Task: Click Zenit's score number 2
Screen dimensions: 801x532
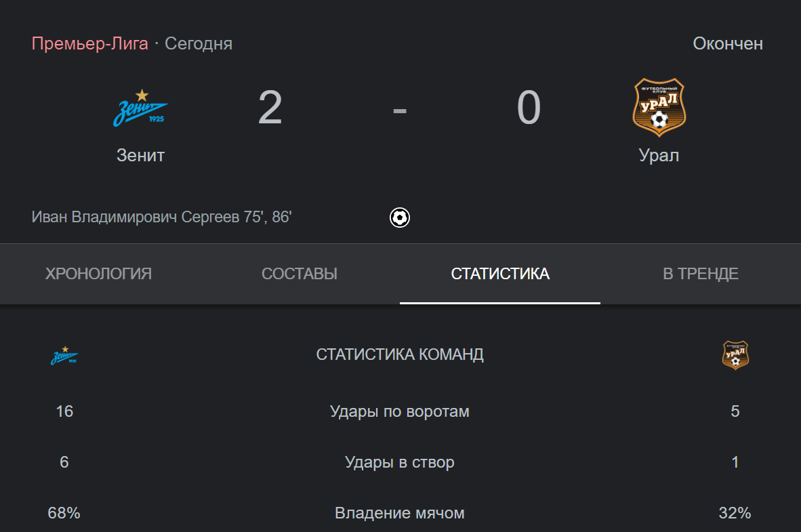Action: (270, 107)
